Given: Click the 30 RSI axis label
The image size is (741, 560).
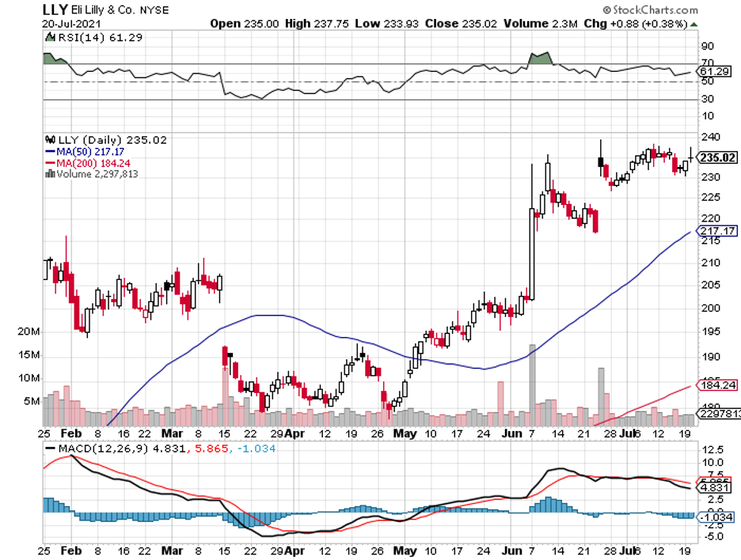Looking at the screenshot, I should pos(708,99).
